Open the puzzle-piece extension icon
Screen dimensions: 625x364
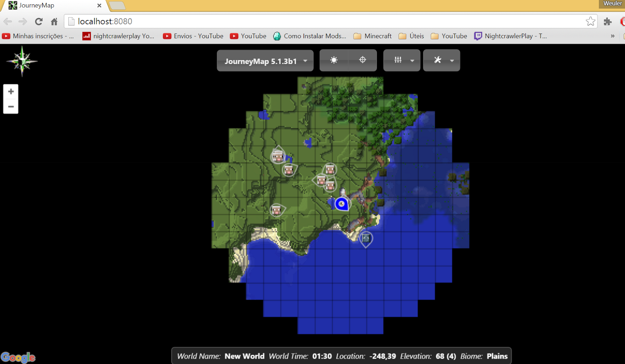pyautogui.click(x=607, y=21)
